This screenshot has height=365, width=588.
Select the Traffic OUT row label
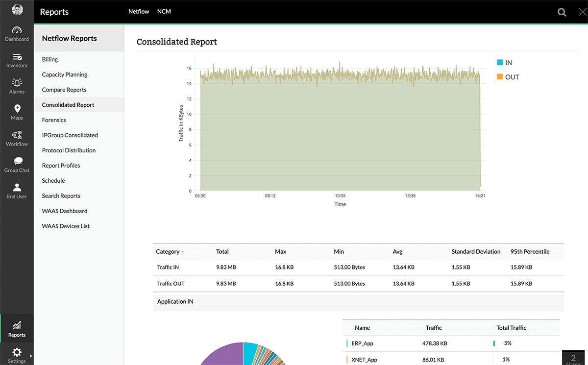point(171,284)
